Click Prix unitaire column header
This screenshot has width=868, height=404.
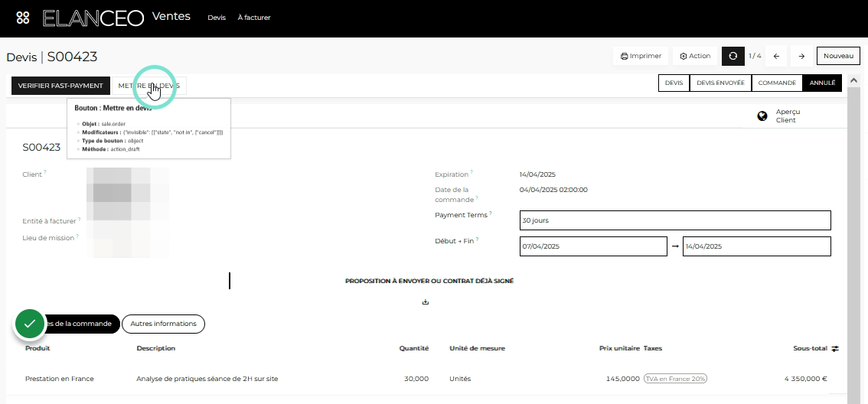point(619,348)
